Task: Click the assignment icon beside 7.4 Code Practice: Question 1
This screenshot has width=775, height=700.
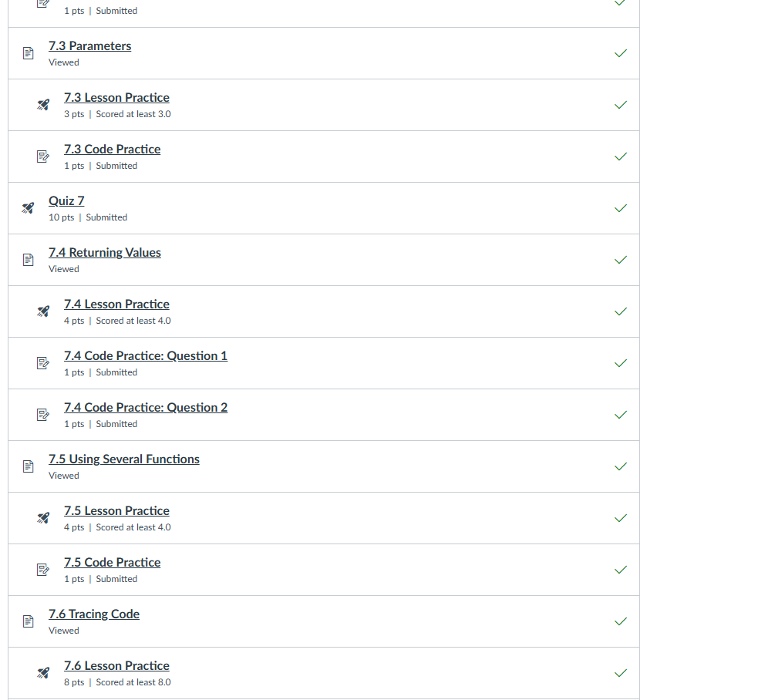Action: [x=44, y=363]
